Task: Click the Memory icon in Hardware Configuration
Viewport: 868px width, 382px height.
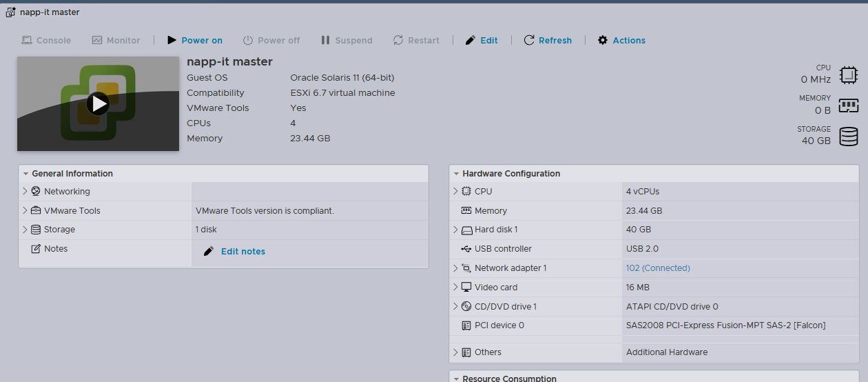Action: (x=466, y=210)
